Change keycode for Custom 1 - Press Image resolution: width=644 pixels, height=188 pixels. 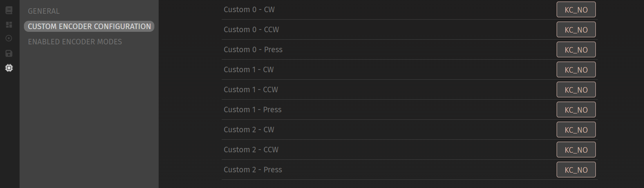(576, 110)
